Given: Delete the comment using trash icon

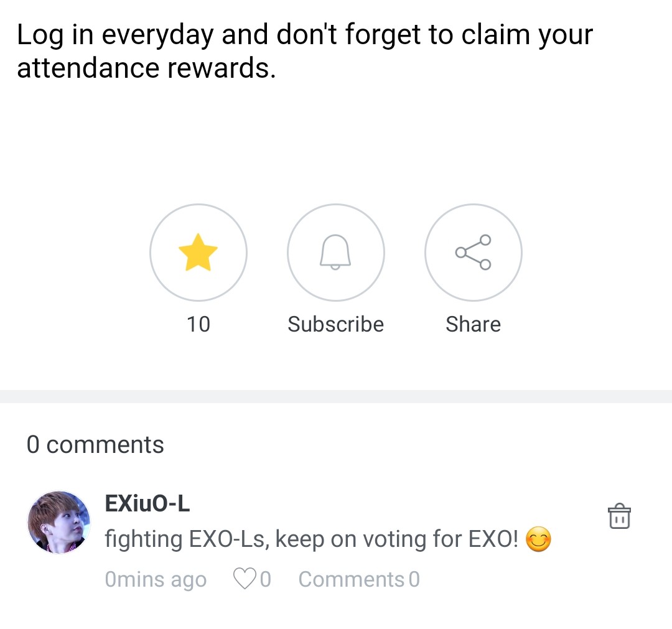Looking at the screenshot, I should tap(618, 516).
